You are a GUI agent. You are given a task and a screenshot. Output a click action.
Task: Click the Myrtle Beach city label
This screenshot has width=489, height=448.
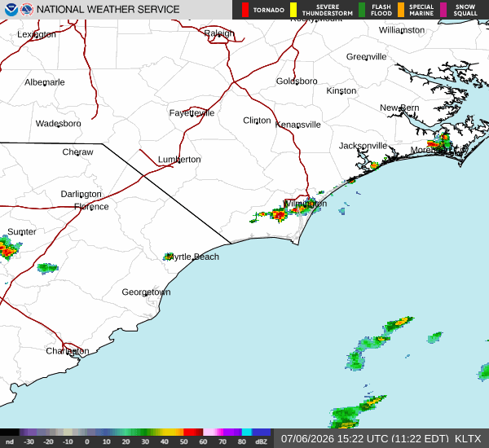193,257
